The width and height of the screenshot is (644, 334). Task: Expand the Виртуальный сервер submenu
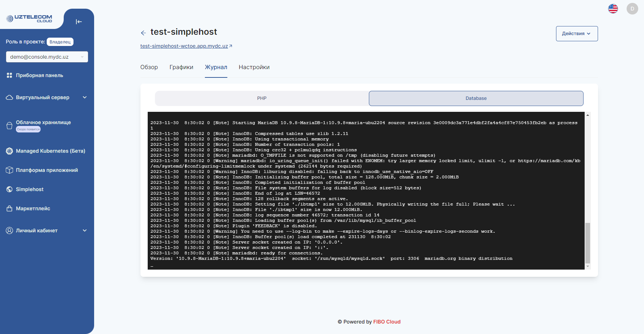pos(85,97)
